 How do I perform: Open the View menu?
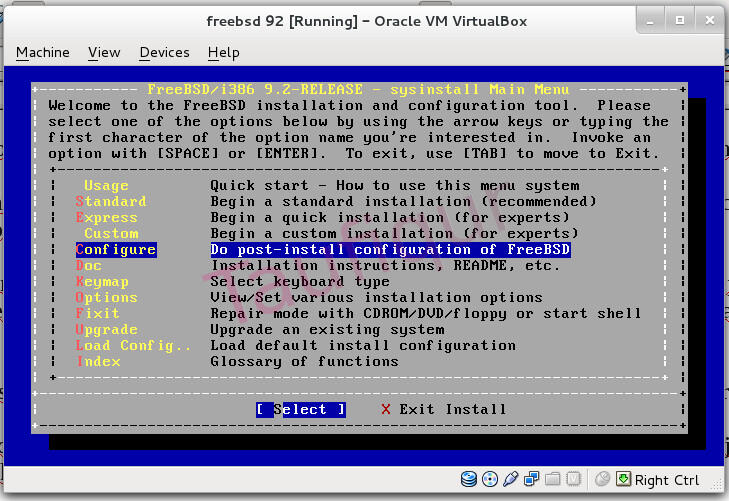coord(104,53)
